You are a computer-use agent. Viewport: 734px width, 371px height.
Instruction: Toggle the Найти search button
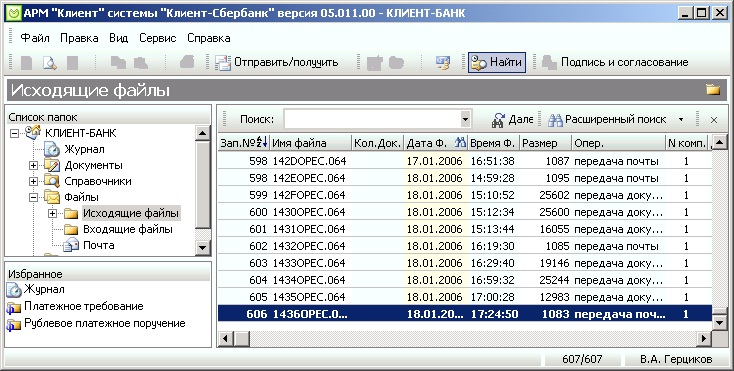tap(497, 63)
